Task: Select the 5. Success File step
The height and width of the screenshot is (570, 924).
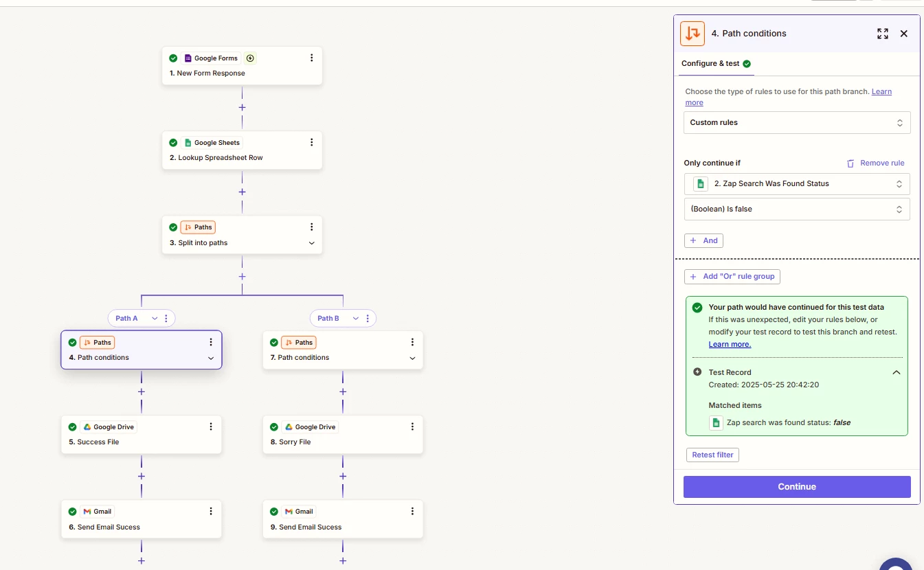Action: [x=142, y=434]
